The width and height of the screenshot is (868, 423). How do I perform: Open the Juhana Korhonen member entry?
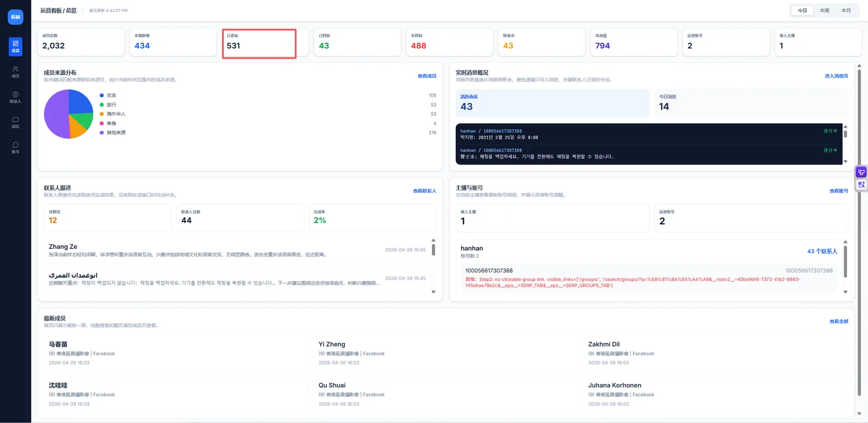(x=714, y=394)
